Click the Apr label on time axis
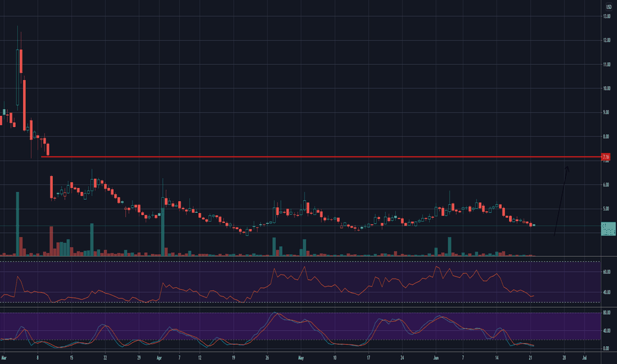This screenshot has height=364, width=617. [x=159, y=357]
